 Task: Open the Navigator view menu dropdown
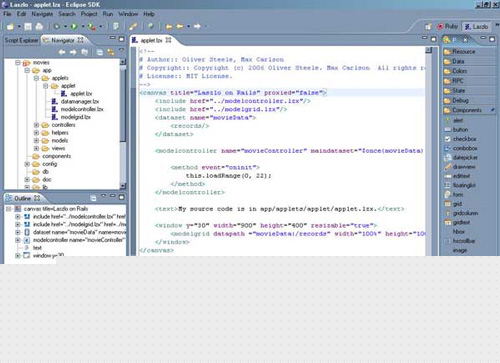coord(121,50)
